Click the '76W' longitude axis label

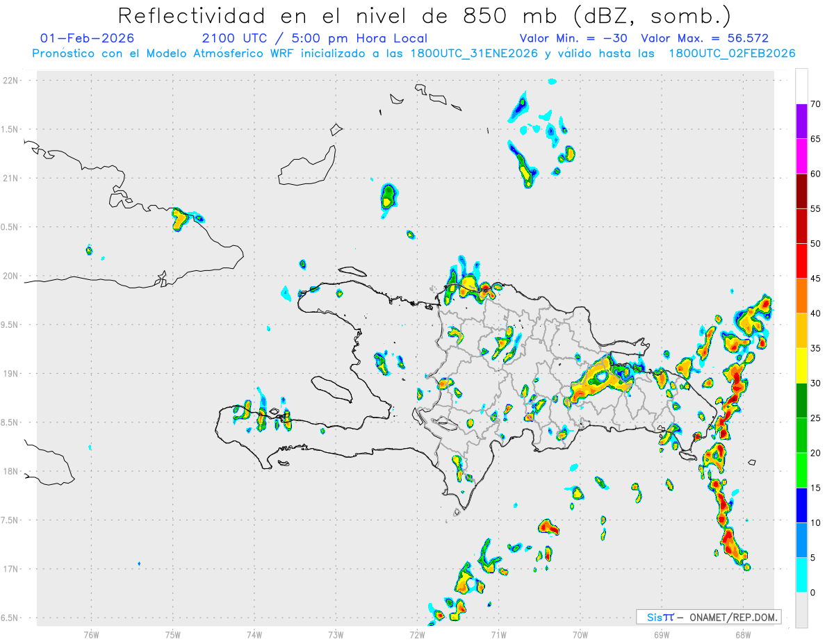[91, 634]
